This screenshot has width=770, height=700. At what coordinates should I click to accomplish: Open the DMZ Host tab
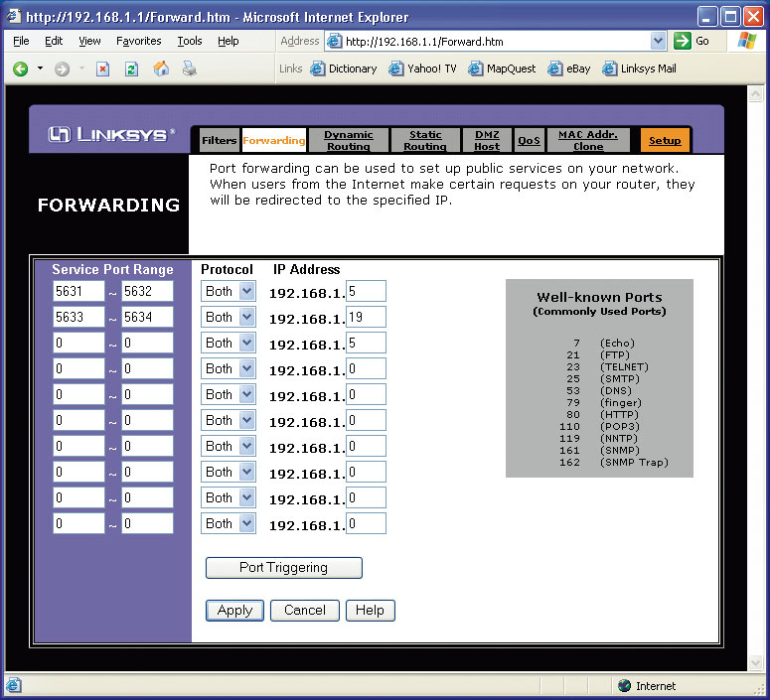point(487,140)
